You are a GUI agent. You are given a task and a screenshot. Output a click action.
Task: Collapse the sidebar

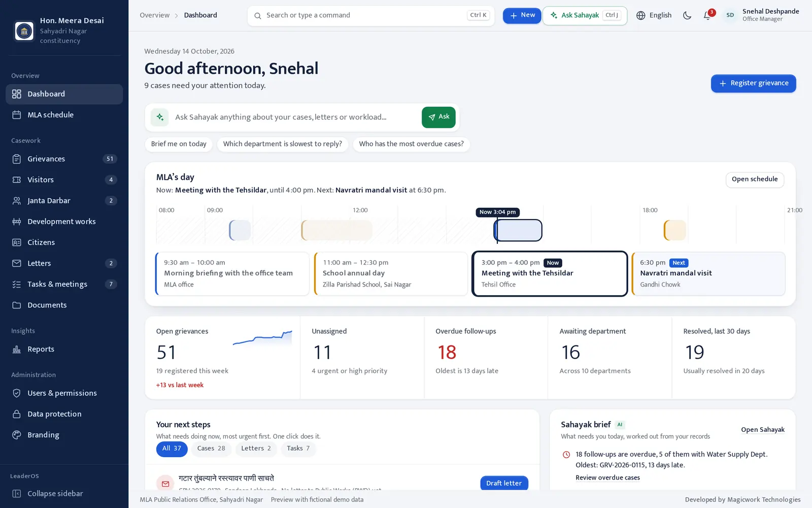64,494
